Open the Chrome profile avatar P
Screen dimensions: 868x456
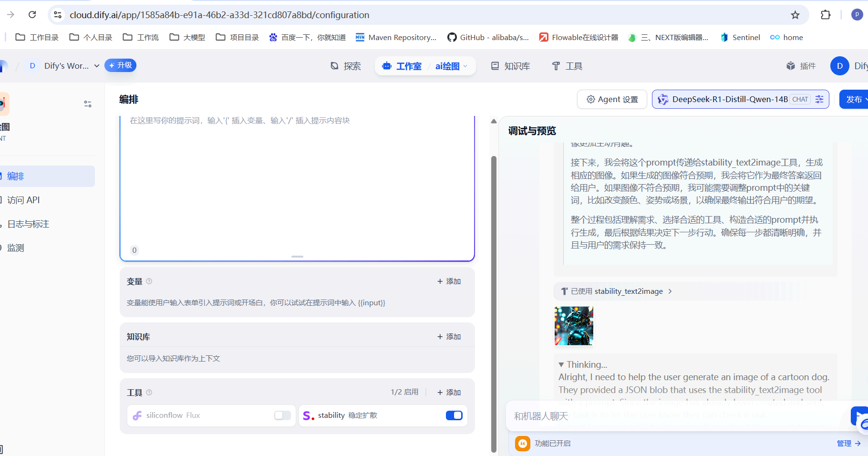857,15
